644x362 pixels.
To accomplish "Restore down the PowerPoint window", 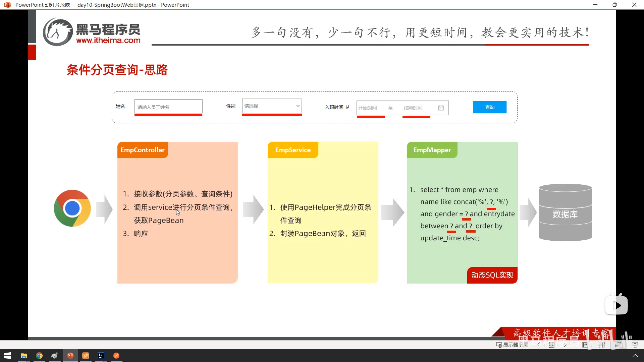I will point(614,5).
